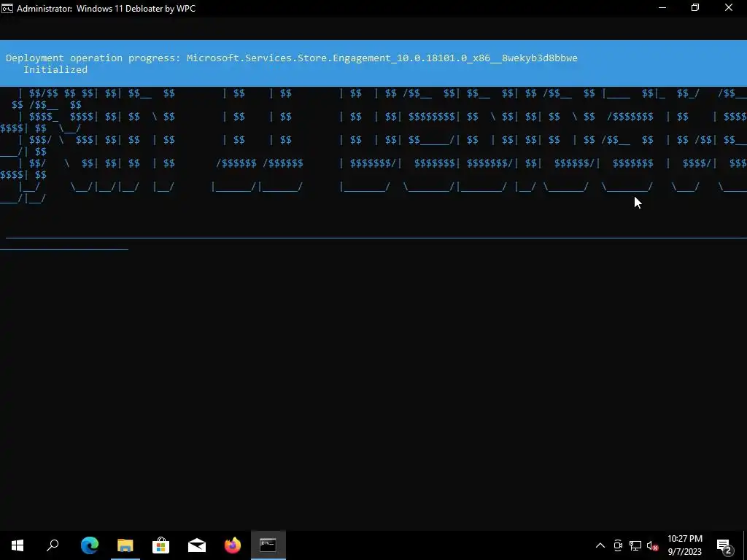This screenshot has width=747, height=560.
Task: Open the Windows Start menu
Action: point(18,545)
